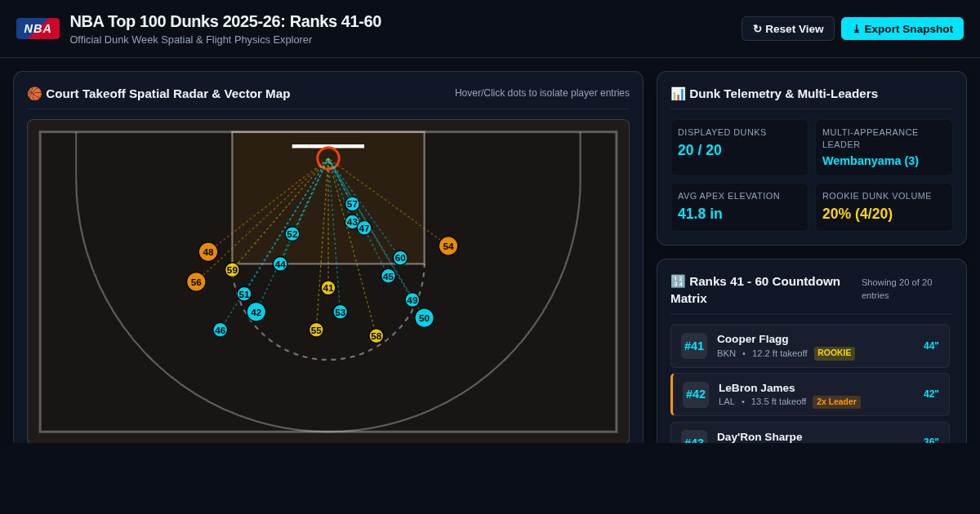The width and height of the screenshot is (980, 514).
Task: Select dunk dot 42 on court
Action: click(256, 312)
